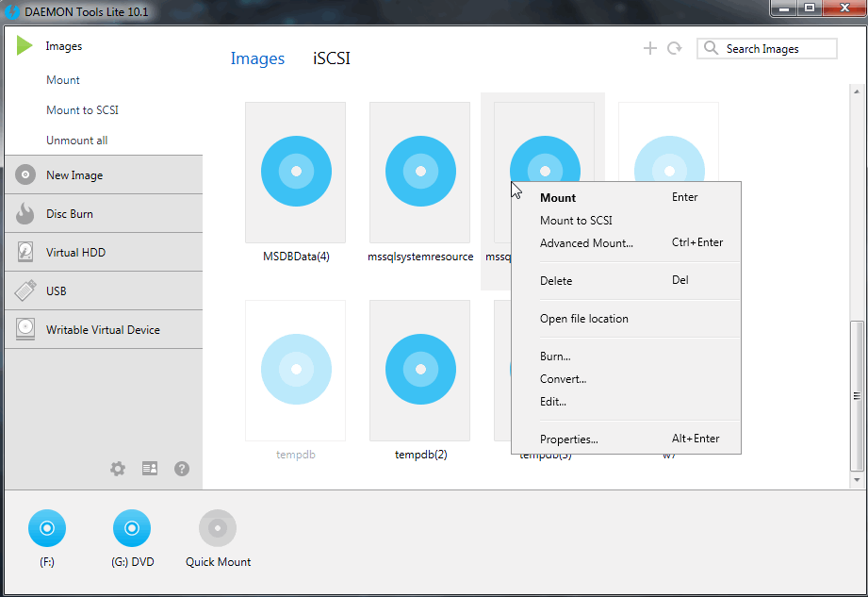
Task: Select the (F:) virtual drive
Action: tap(47, 528)
